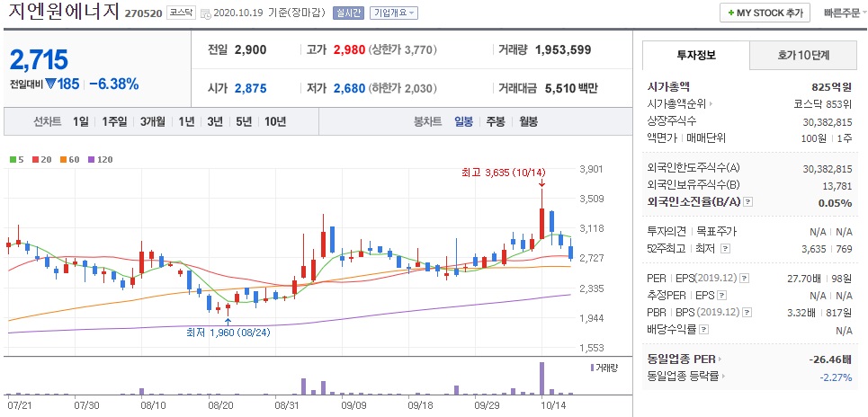Screen dimensions: 868x417
Task: Open help icon next to 추정PER EPS
Action: [x=722, y=296]
